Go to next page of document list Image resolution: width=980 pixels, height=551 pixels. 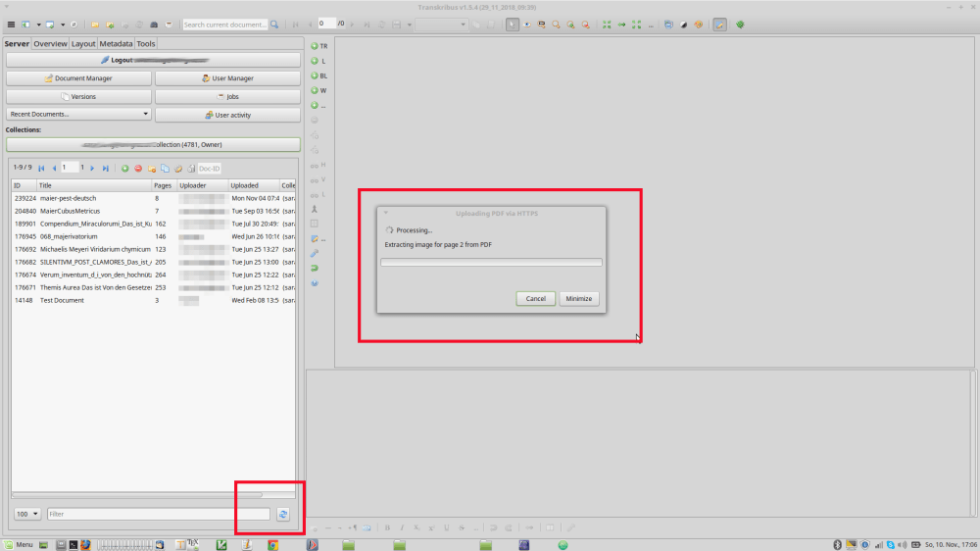[92, 169]
